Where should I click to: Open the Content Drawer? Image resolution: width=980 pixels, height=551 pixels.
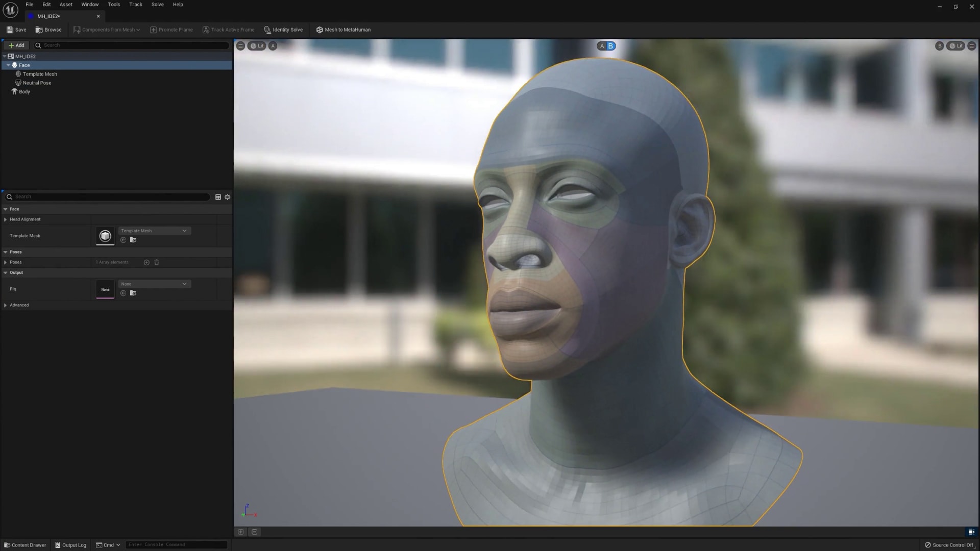click(x=25, y=545)
